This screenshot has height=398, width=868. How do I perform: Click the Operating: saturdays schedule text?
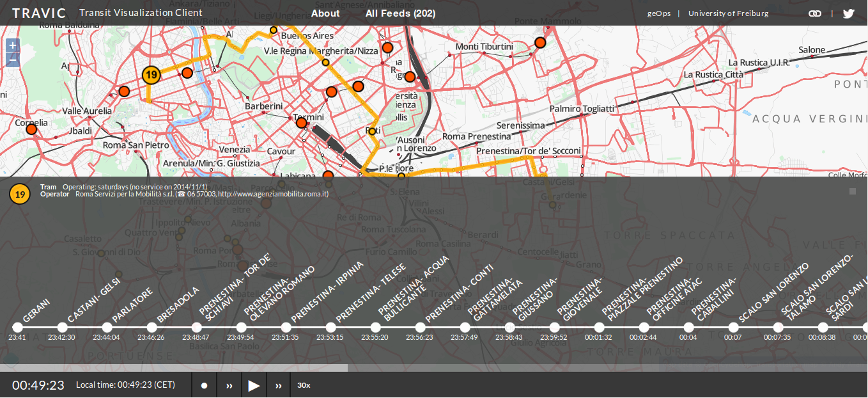[x=135, y=186]
